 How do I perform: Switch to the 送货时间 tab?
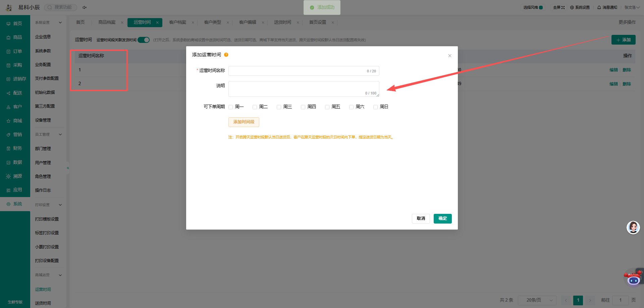click(282, 22)
